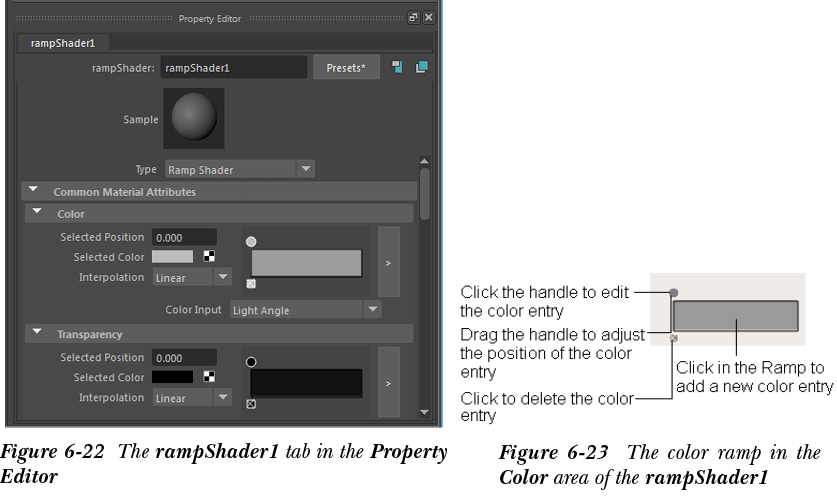Collapse the Common Material Attributes section
The height and width of the screenshot is (499, 837).
point(32,190)
